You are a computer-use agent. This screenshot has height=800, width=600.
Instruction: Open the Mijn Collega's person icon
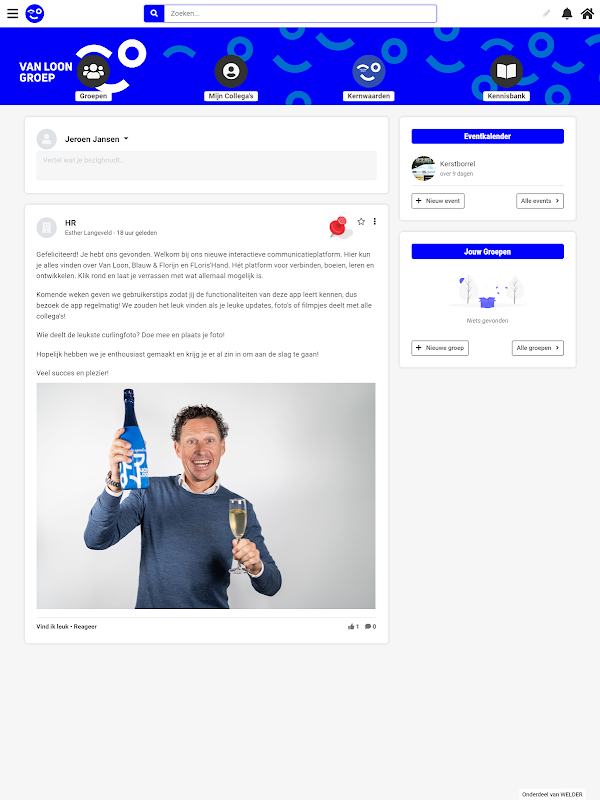click(x=231, y=71)
